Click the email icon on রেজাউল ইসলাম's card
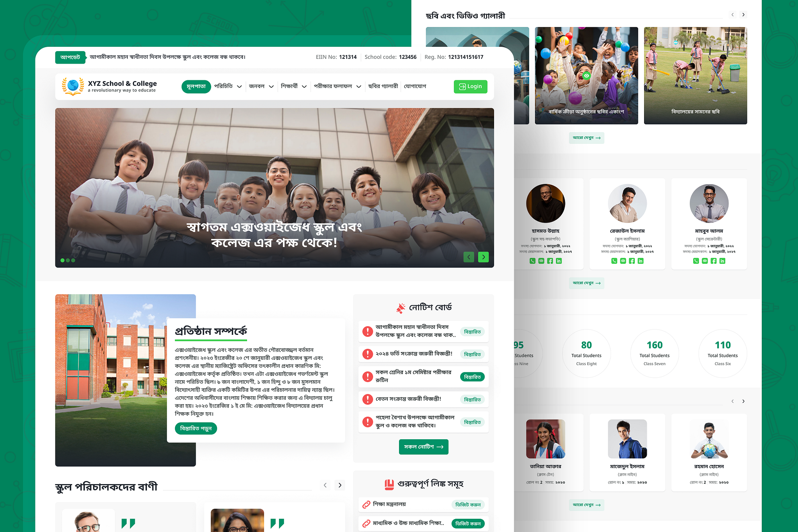798x532 pixels. coord(623,261)
